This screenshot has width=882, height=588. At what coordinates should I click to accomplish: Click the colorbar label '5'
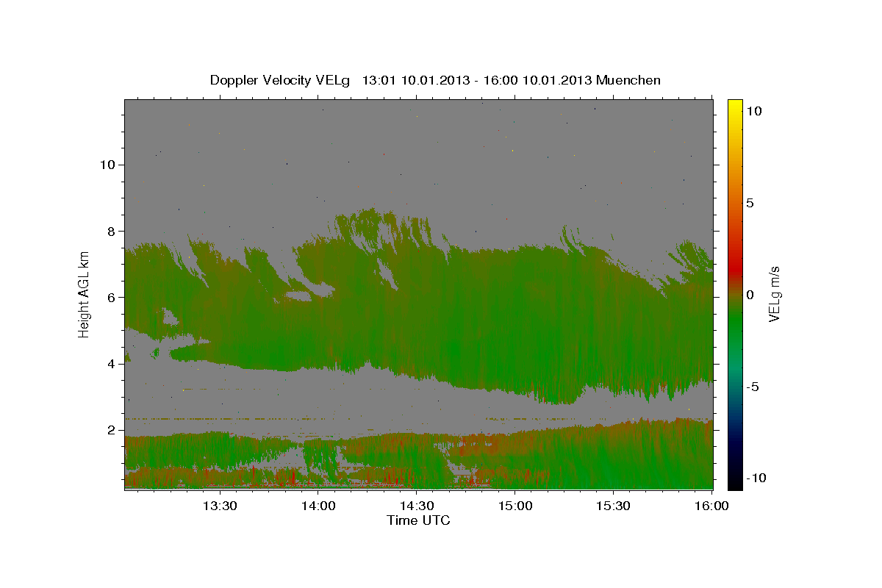pyautogui.click(x=750, y=203)
